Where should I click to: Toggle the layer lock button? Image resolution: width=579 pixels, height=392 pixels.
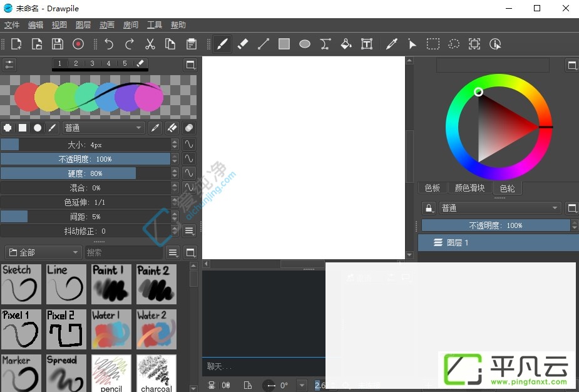tap(429, 208)
